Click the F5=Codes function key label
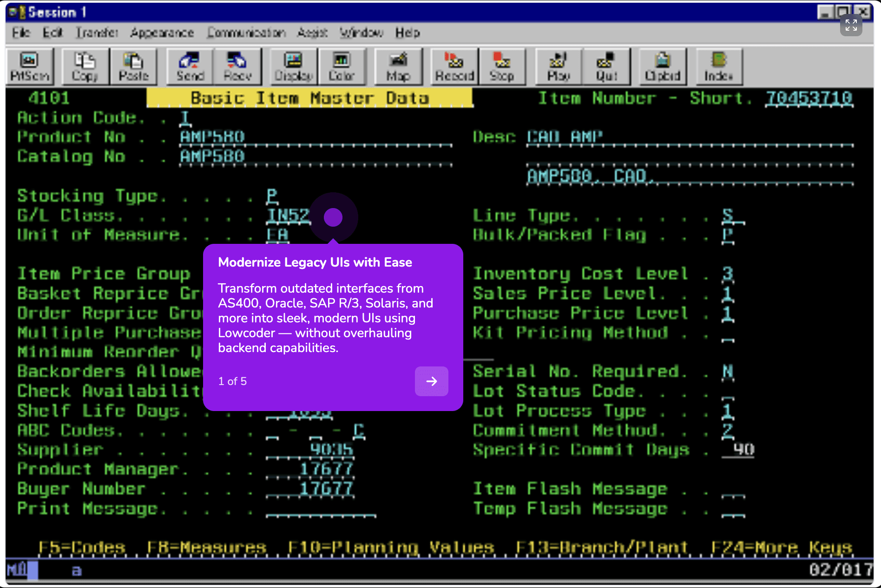881x588 pixels. (x=82, y=548)
